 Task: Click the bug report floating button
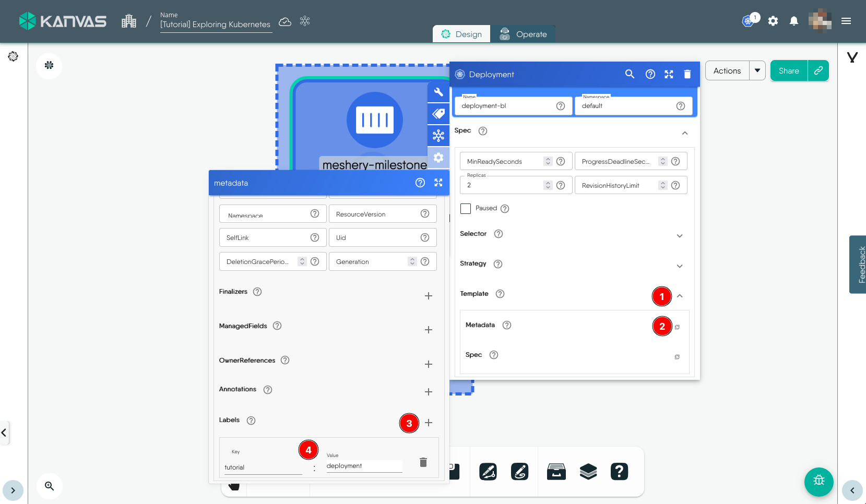(818, 481)
